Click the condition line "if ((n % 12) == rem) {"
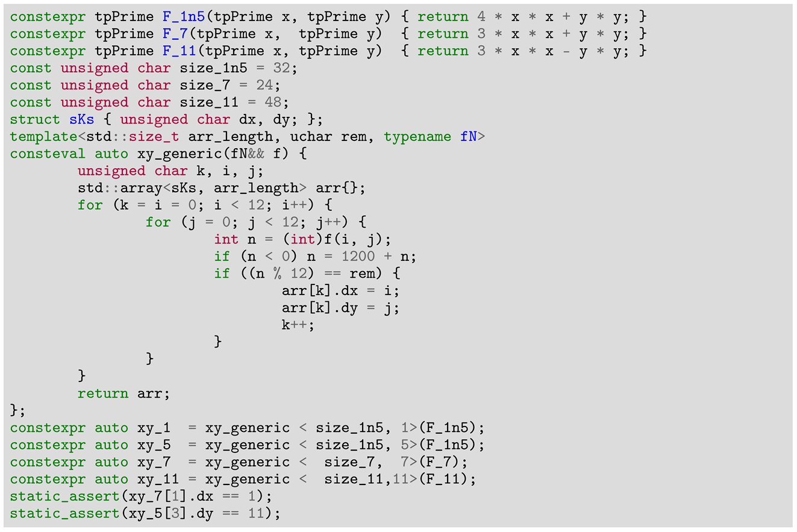 (307, 274)
